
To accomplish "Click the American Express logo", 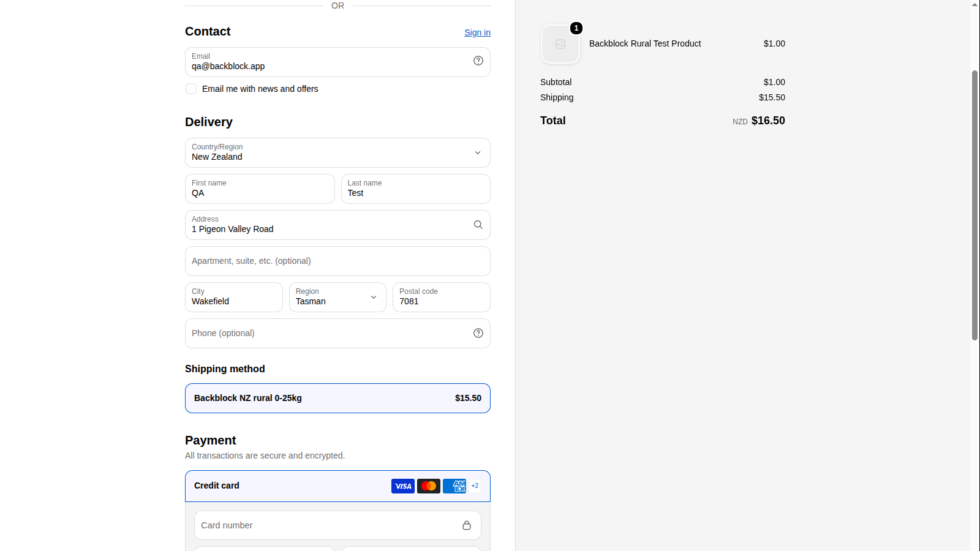I will click(454, 486).
